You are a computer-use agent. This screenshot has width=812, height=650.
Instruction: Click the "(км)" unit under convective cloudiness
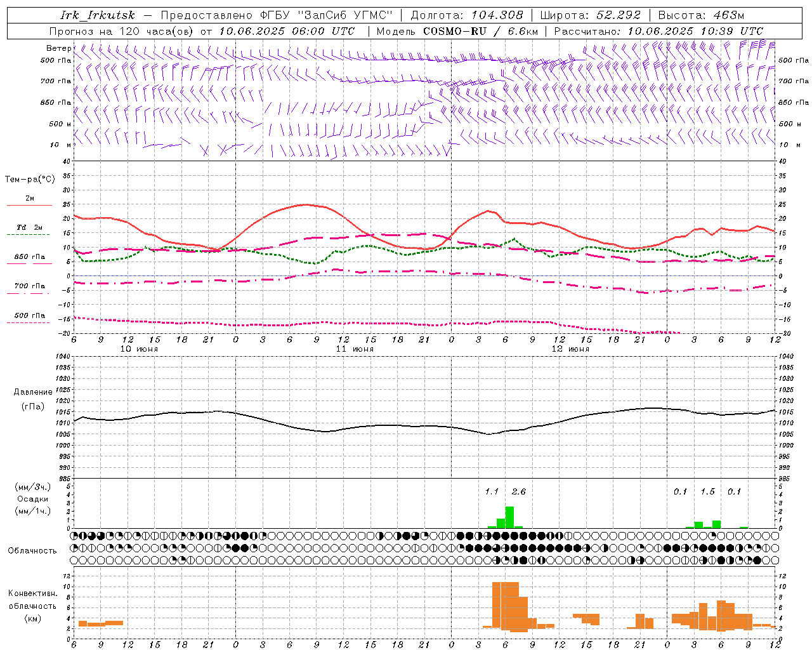[x=32, y=618]
